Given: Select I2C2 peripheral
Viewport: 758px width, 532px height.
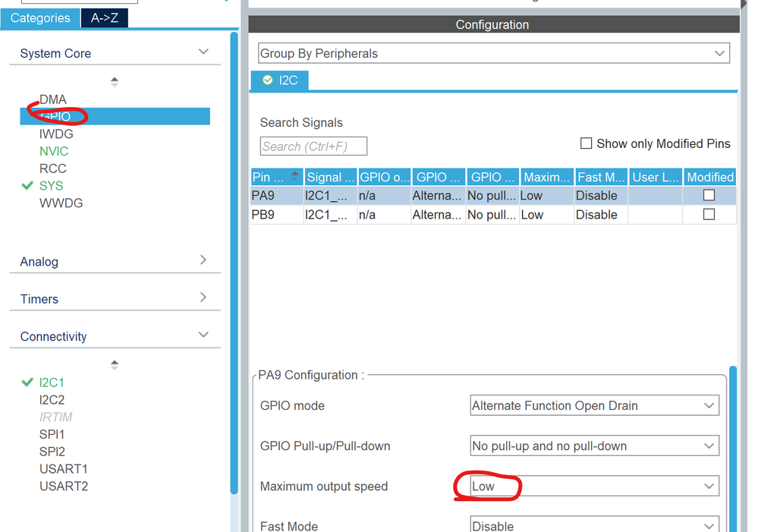Looking at the screenshot, I should point(52,400).
